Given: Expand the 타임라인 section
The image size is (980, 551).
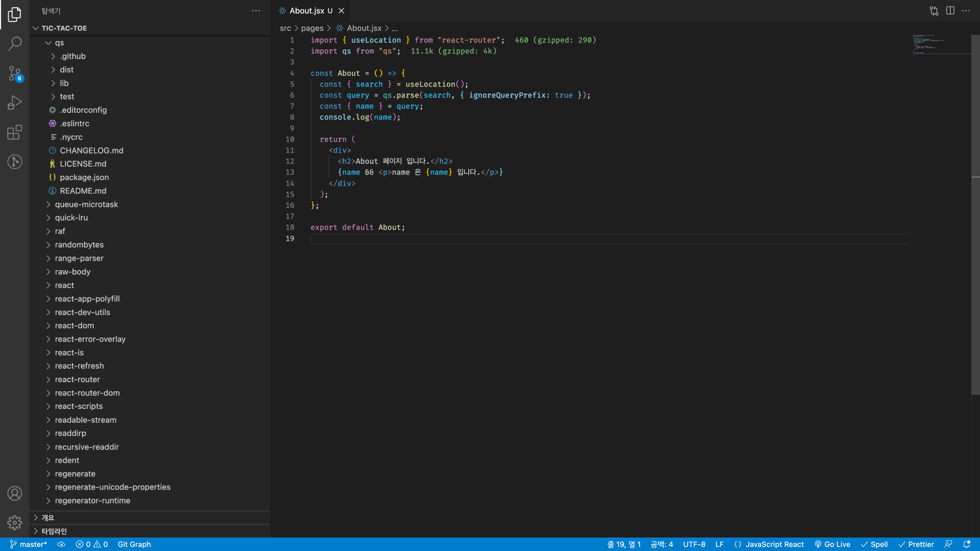Looking at the screenshot, I should [54, 531].
